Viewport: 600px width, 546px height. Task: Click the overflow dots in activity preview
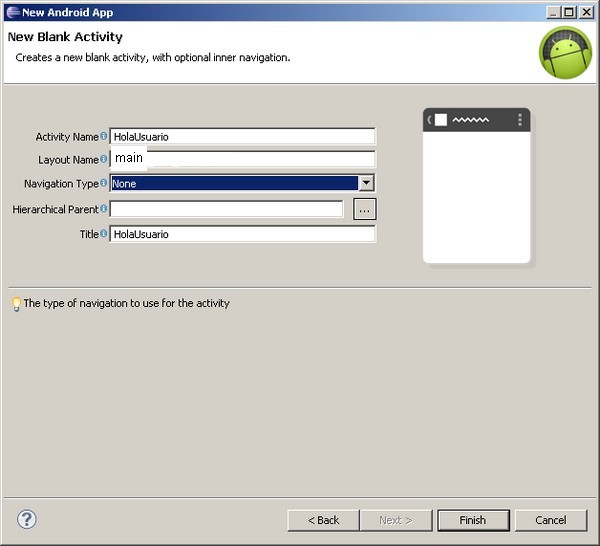click(x=519, y=120)
